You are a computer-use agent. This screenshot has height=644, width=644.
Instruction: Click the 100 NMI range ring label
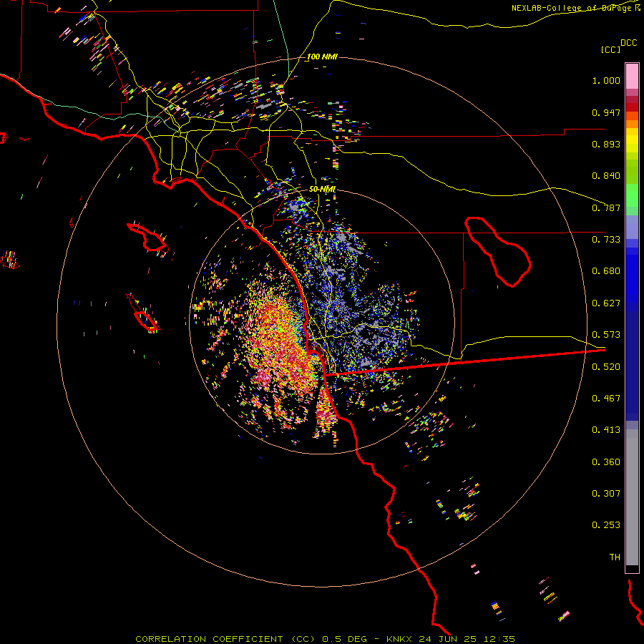pos(322,57)
